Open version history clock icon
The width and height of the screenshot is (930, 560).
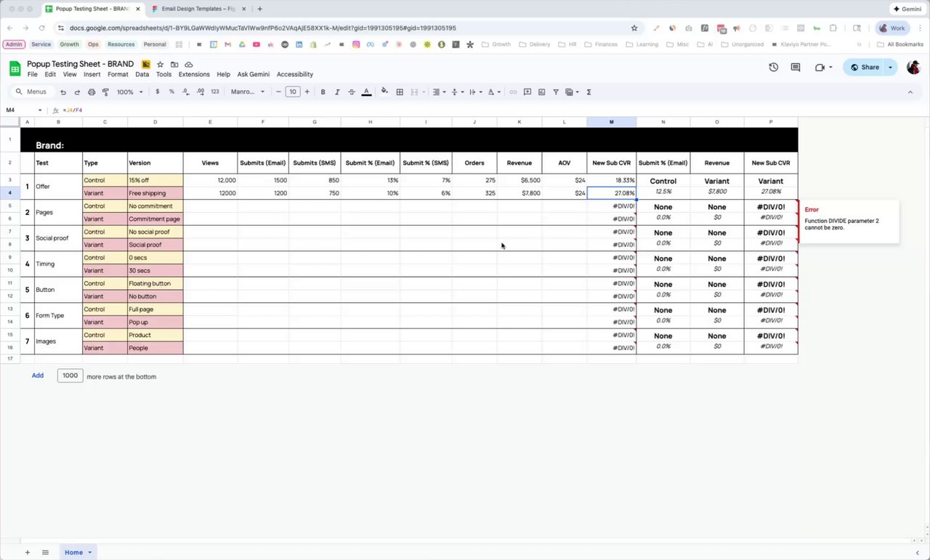click(774, 68)
